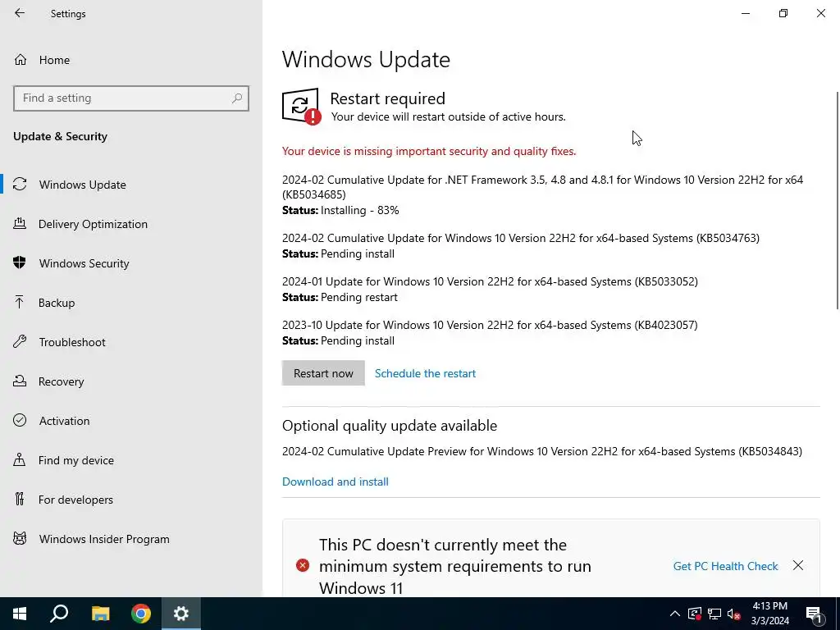Click the Find my device person icon
840x630 pixels.
click(x=20, y=459)
